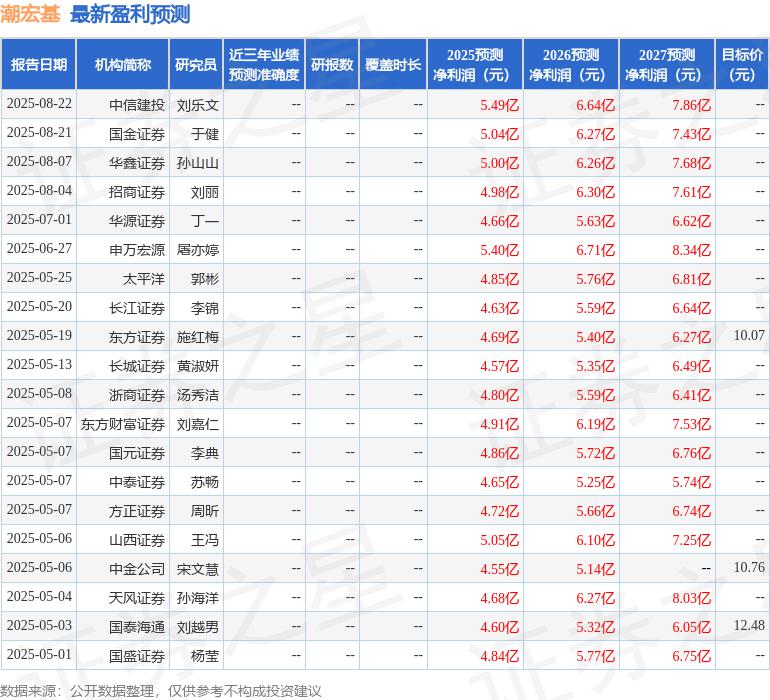This screenshot has width=770, height=700.
Task: Click analyst name 刘乐文
Action: (197, 104)
